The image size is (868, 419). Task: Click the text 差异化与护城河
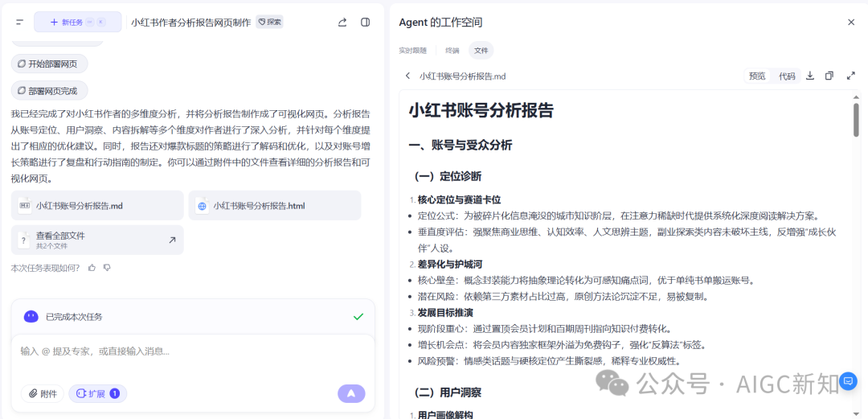tap(450, 264)
